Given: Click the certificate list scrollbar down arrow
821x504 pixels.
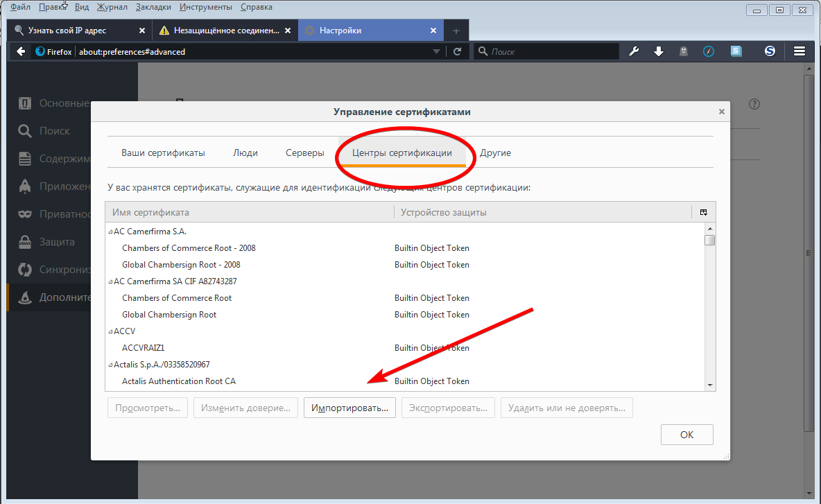Looking at the screenshot, I should (709, 385).
